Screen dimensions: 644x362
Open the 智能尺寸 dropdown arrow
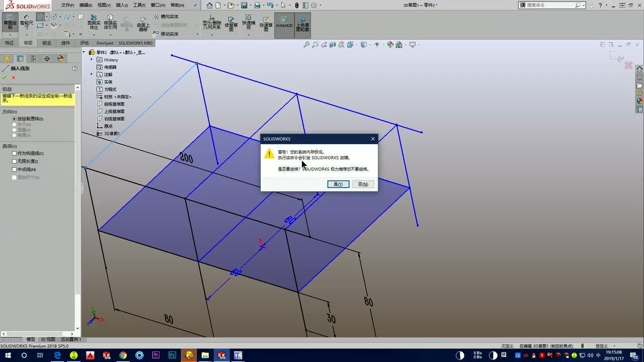27,35
